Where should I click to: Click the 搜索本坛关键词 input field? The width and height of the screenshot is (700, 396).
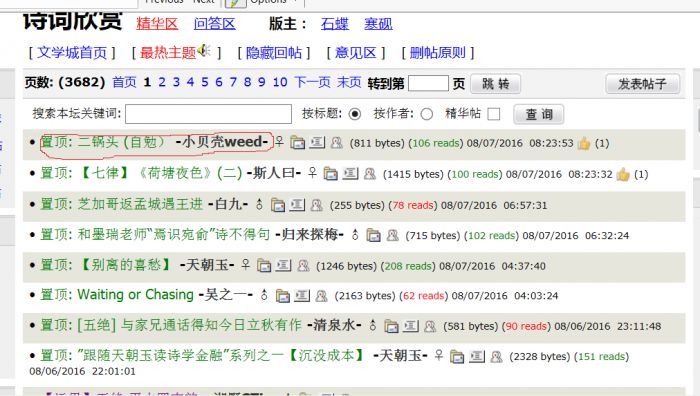(x=208, y=114)
